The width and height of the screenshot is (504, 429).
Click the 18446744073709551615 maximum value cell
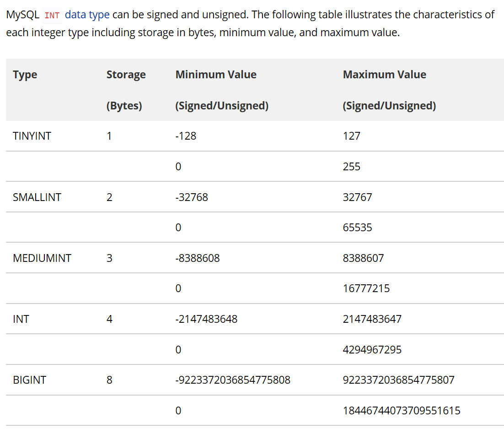pos(402,411)
